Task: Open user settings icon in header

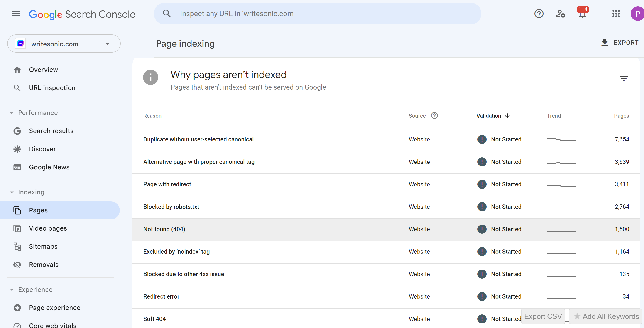Action: click(x=560, y=14)
